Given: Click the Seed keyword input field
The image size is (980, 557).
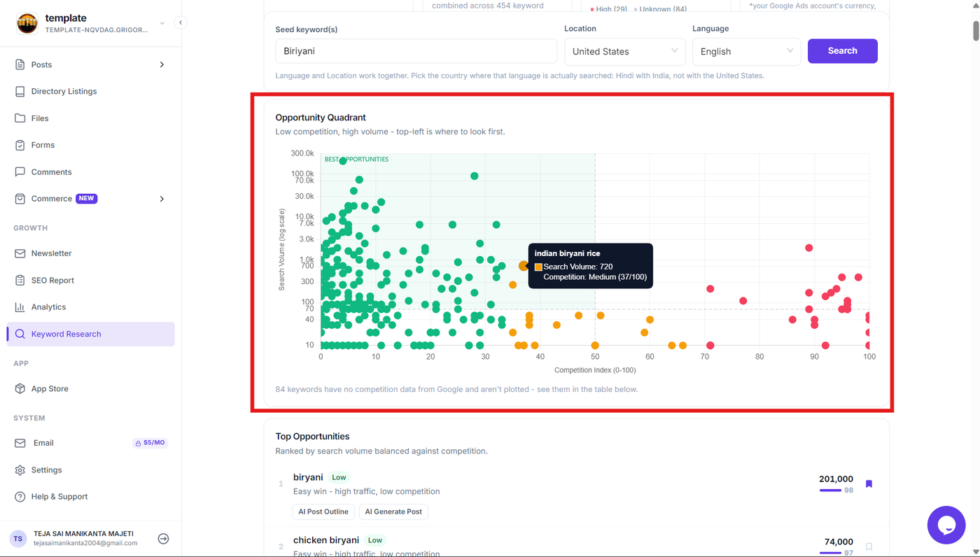Looking at the screenshot, I should [x=416, y=51].
